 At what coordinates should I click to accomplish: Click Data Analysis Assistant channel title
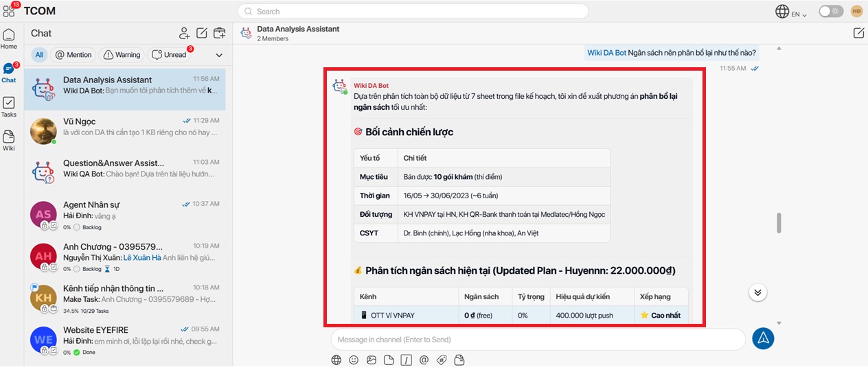tap(298, 29)
